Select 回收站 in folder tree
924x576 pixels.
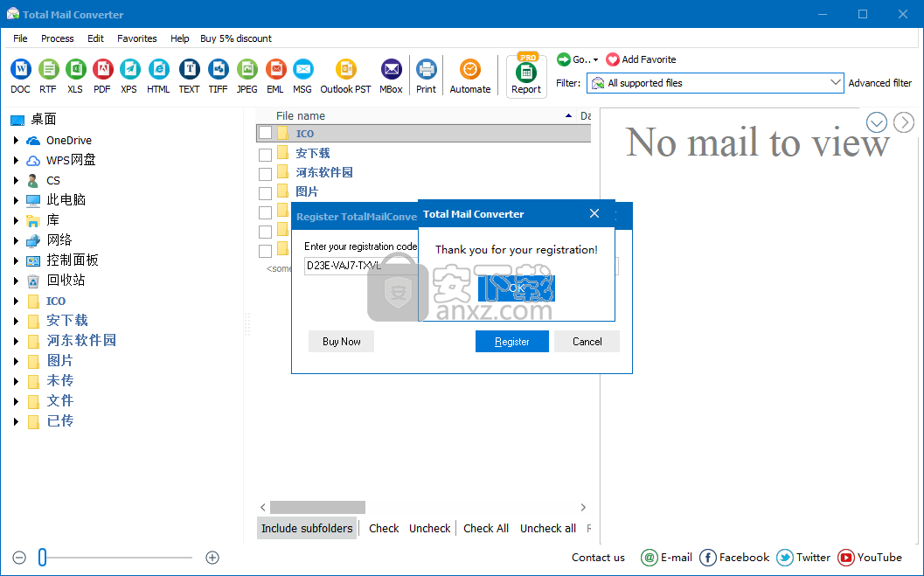(x=66, y=281)
